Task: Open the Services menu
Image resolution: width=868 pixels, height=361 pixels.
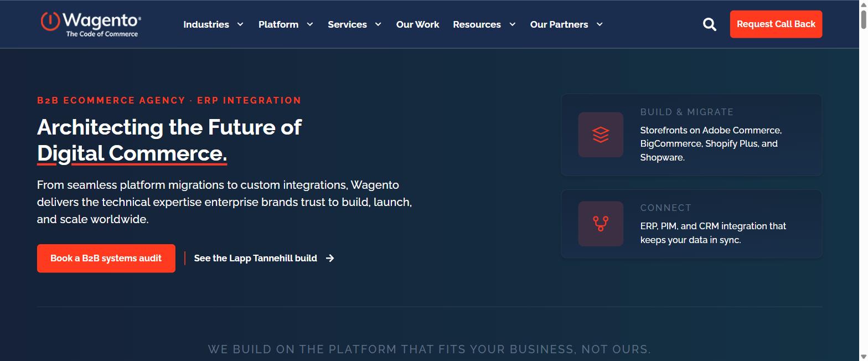Action: [x=347, y=24]
